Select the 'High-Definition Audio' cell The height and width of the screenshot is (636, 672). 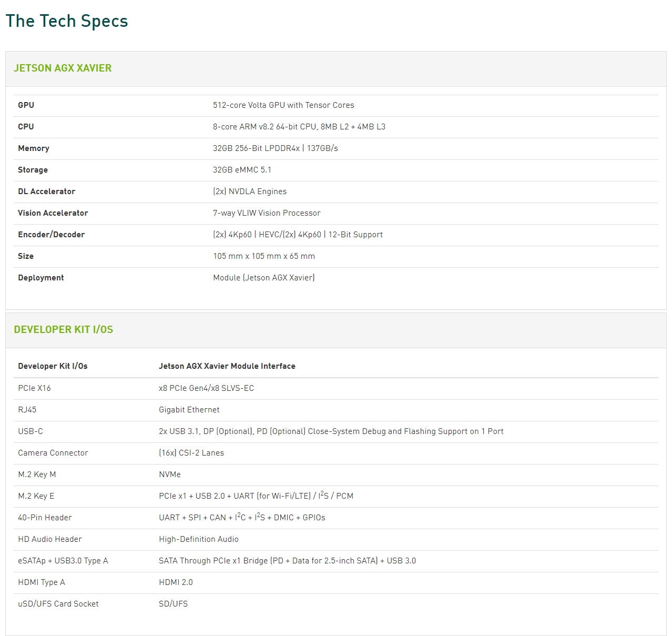pos(199,539)
